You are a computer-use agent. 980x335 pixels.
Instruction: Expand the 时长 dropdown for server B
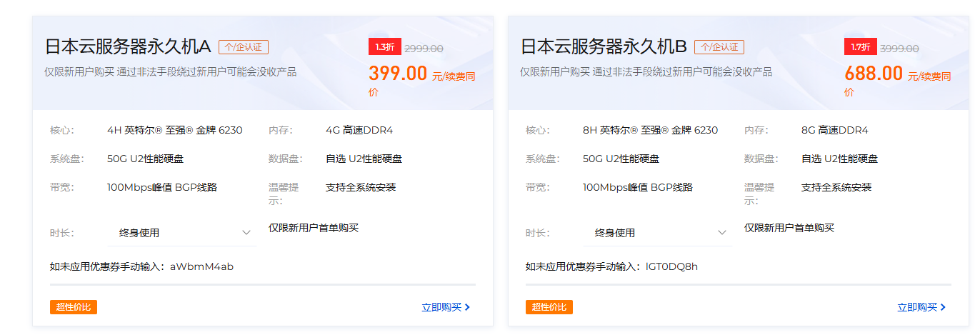pos(658,233)
